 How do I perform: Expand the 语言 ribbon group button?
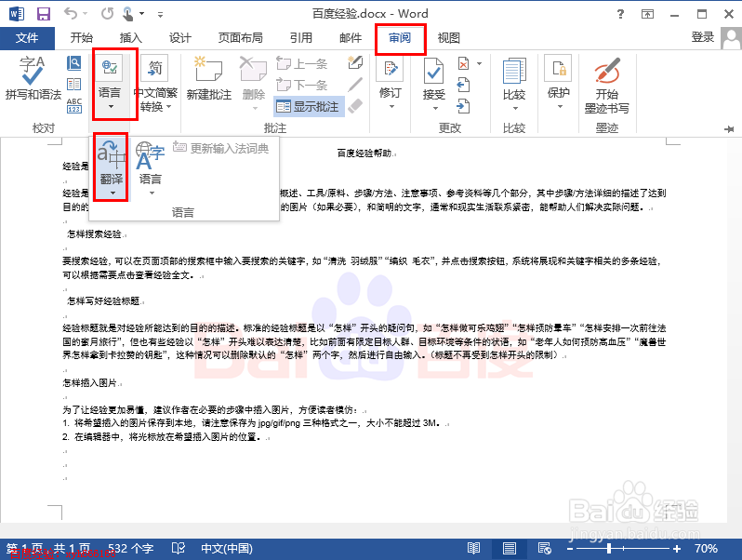point(110,84)
